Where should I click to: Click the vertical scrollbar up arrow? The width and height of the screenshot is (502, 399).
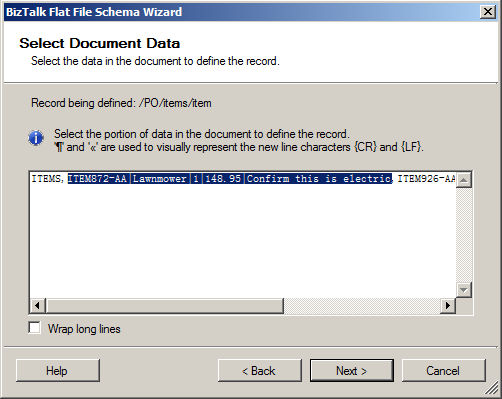click(463, 180)
